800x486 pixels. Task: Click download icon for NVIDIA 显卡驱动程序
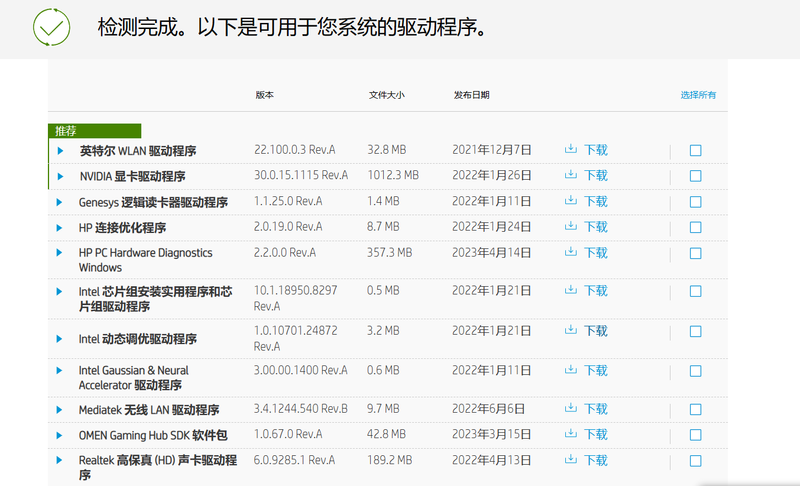tap(571, 175)
